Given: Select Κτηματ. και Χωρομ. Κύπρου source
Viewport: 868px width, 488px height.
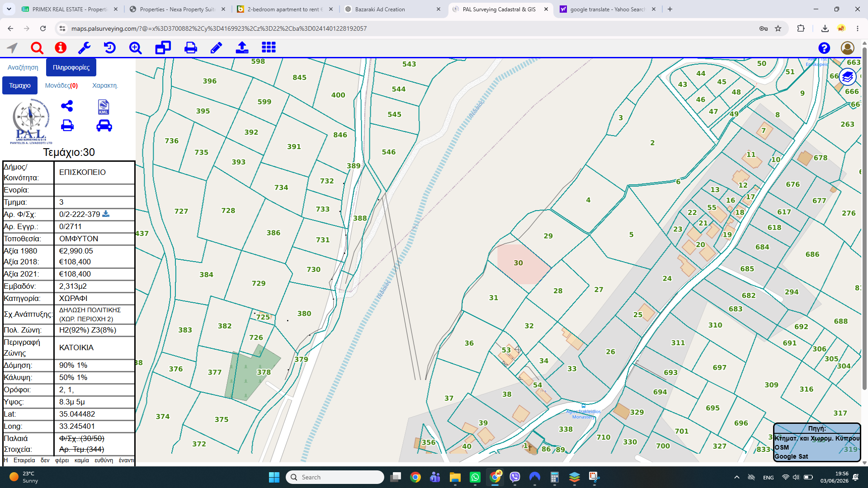Looking at the screenshot, I should coord(817,438).
